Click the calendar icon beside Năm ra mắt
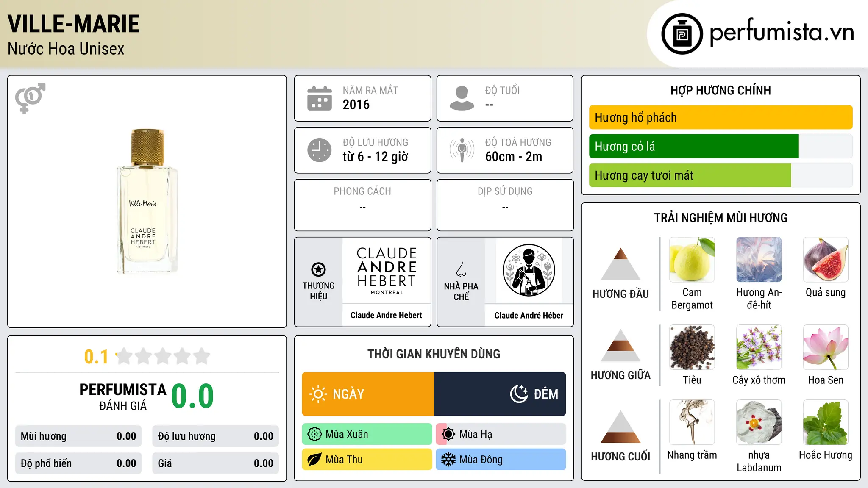Viewport: 868px width, 488px height. click(x=320, y=98)
